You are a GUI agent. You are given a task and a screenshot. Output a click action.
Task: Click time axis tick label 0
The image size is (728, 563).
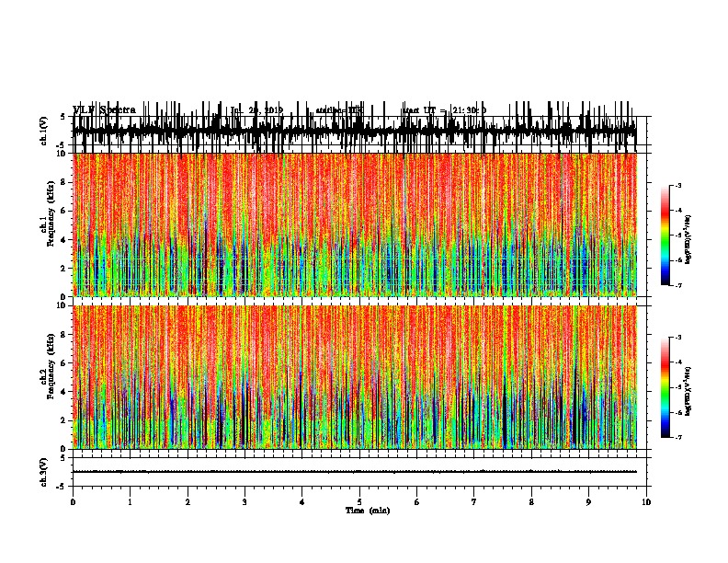coord(73,502)
